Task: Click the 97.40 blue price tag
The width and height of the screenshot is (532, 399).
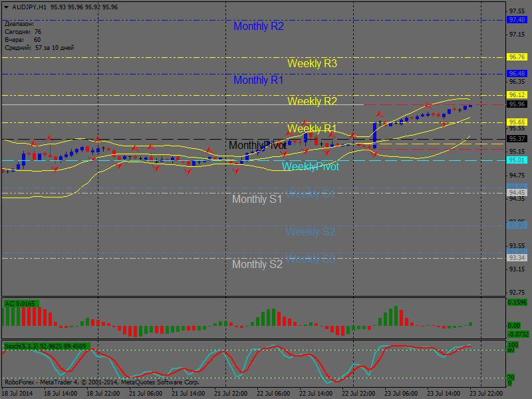Action: click(x=517, y=20)
